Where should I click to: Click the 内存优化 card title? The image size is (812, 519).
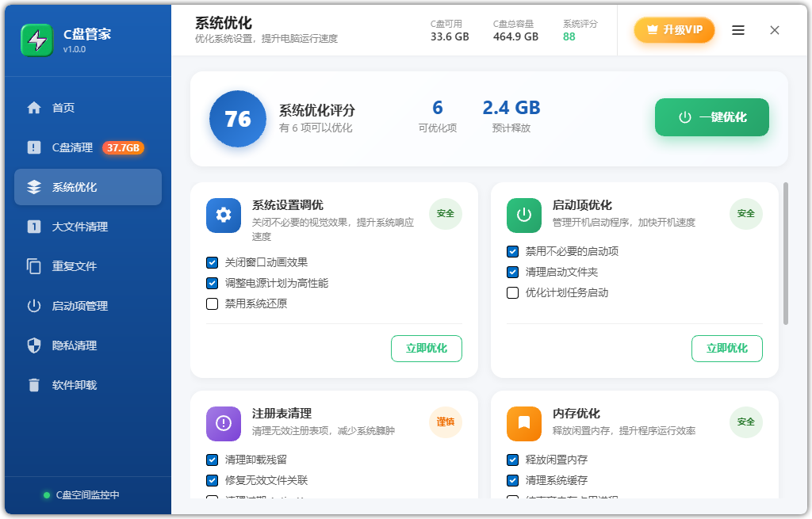coord(576,414)
